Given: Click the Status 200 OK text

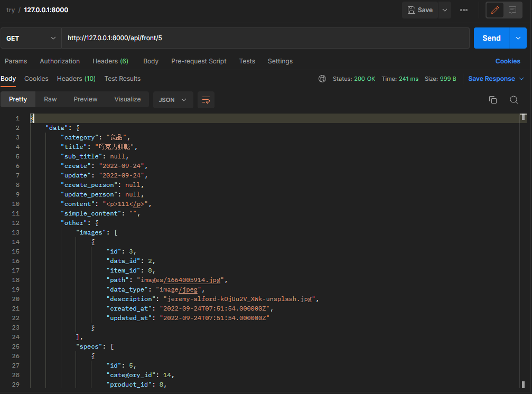Looking at the screenshot, I should (x=354, y=79).
